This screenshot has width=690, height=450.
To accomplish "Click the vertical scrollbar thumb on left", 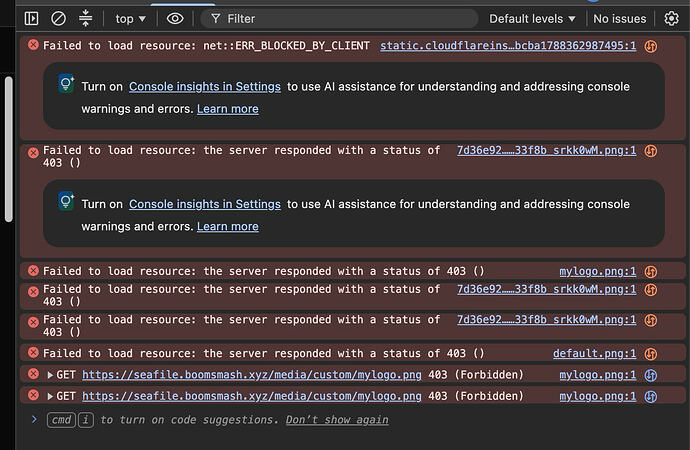I will (x=8, y=149).
